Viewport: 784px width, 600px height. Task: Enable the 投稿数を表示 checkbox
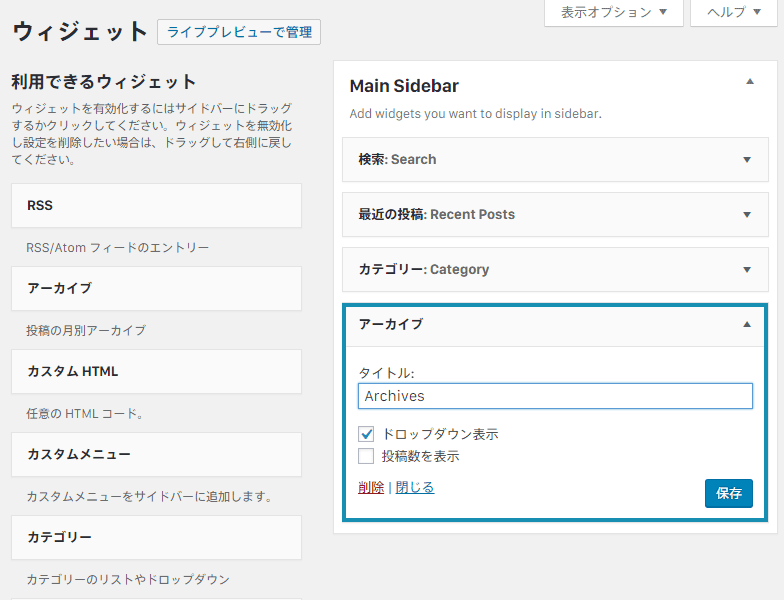[366, 456]
